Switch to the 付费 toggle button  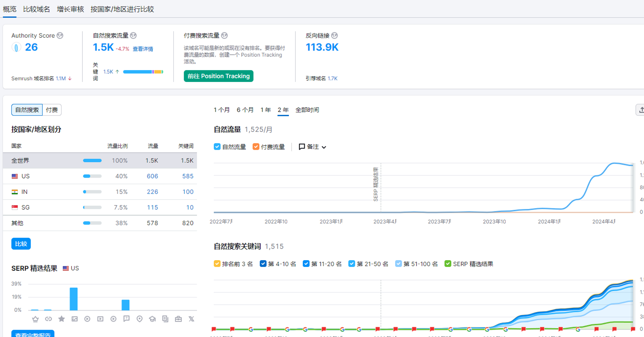tap(52, 110)
